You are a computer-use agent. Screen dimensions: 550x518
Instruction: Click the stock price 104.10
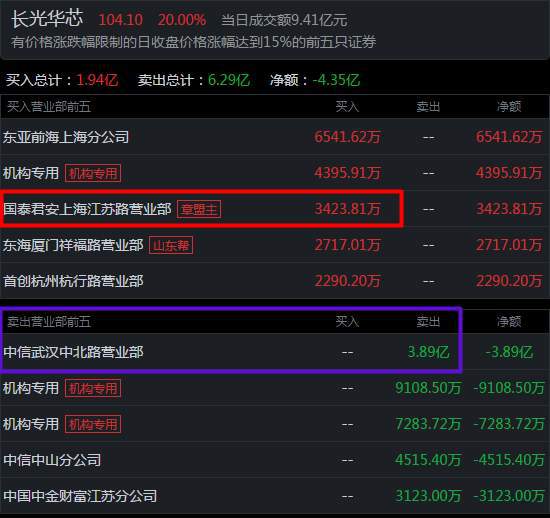tap(121, 20)
